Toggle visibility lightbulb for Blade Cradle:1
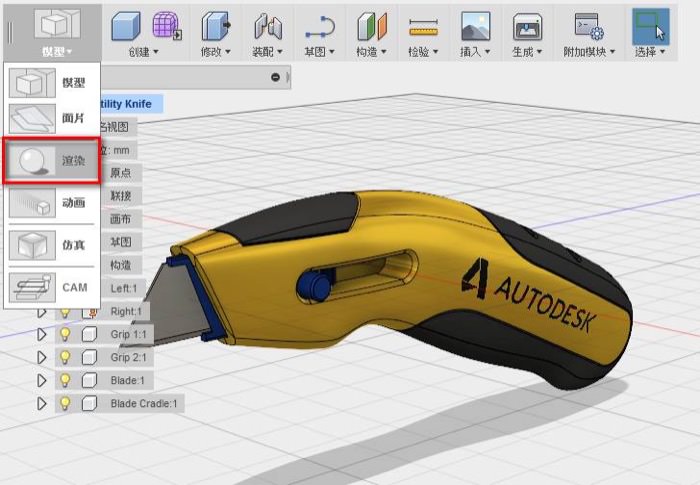700x485 pixels. coord(65,404)
